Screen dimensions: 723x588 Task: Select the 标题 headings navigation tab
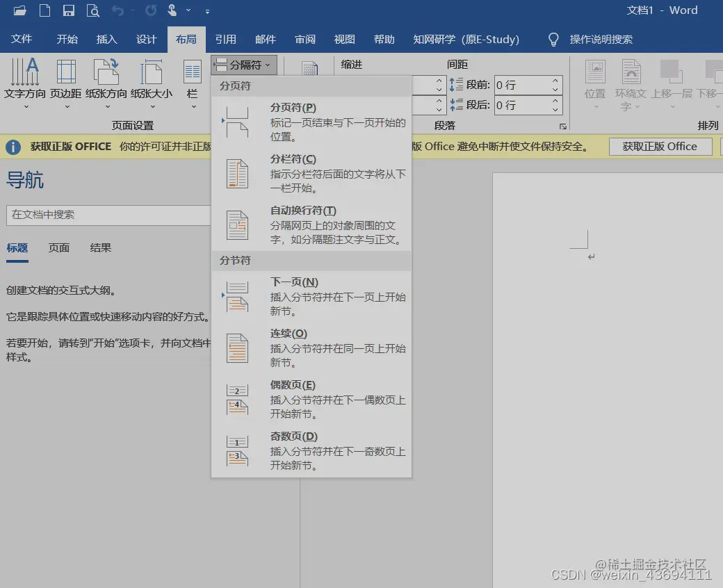(x=17, y=248)
